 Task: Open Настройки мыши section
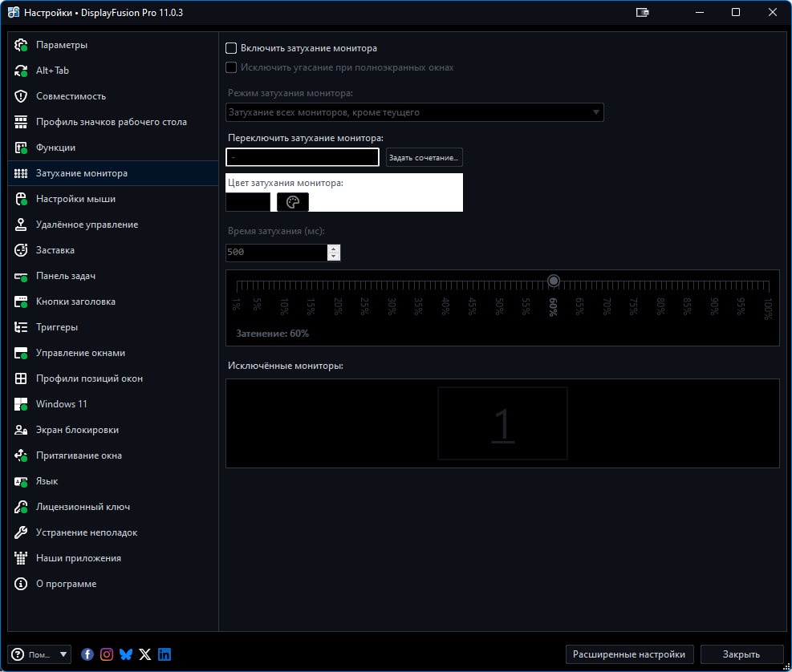(75, 199)
